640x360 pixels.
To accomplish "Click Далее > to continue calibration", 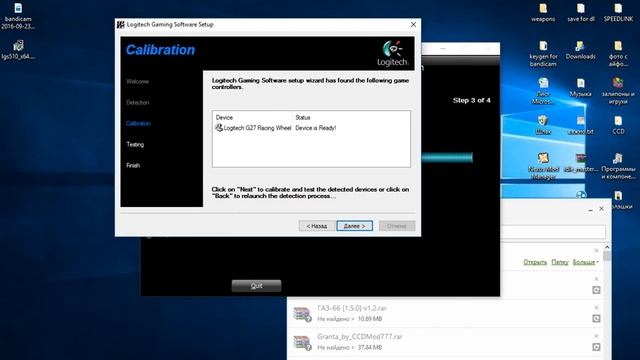I will (354, 226).
